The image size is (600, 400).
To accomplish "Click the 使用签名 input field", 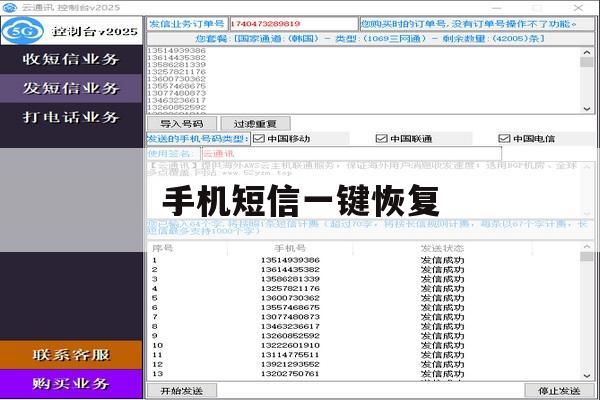I will (x=352, y=154).
